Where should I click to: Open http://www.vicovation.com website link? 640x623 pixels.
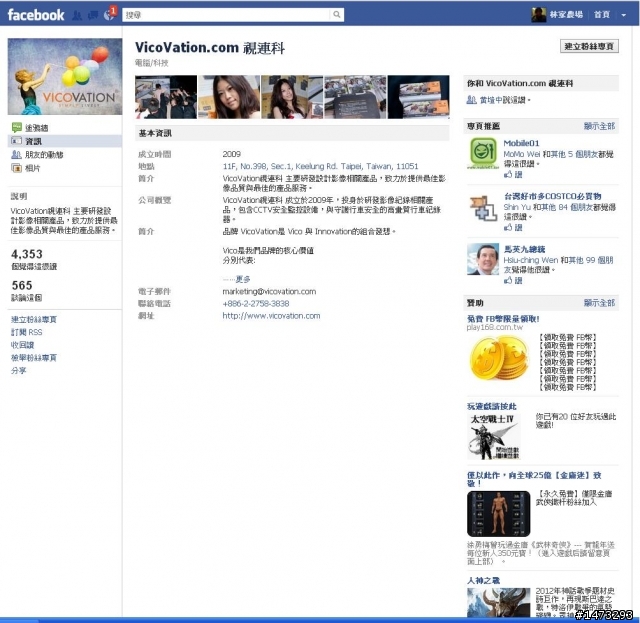point(271,316)
